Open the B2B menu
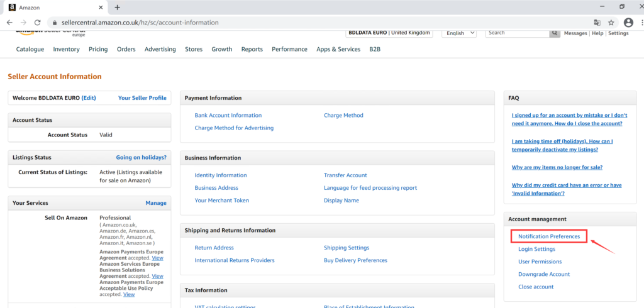Viewport: 644px width, 308px height. [x=375, y=49]
